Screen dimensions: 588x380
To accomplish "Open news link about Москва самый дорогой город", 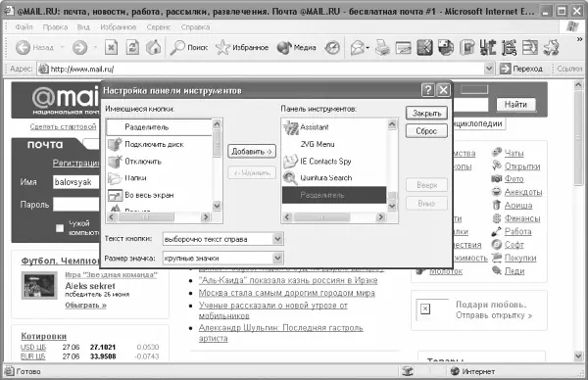I will click(286, 293).
